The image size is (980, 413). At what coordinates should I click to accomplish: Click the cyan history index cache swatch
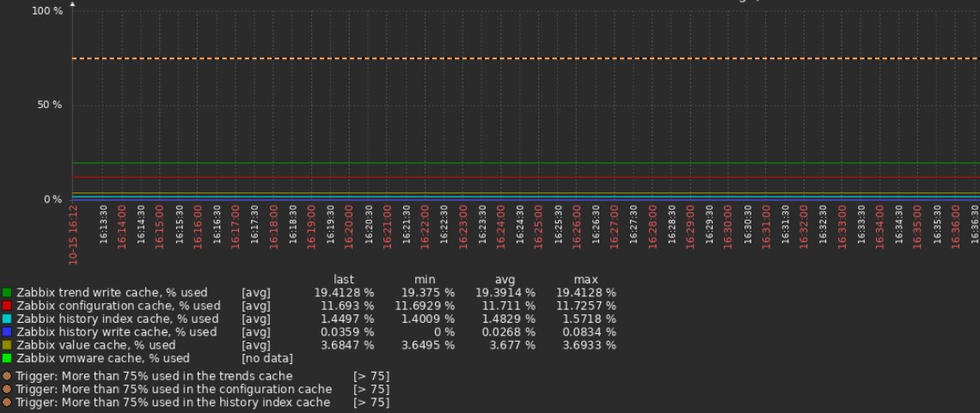point(7,319)
